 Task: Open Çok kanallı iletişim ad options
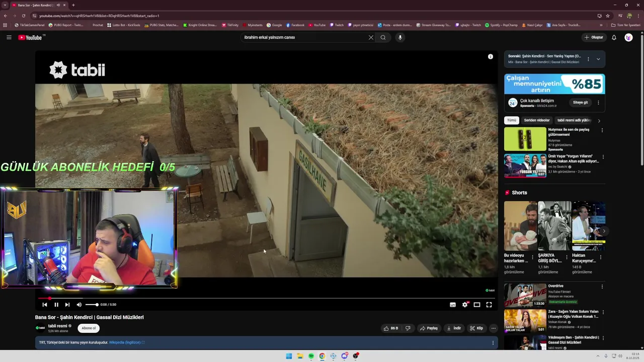[x=598, y=103]
